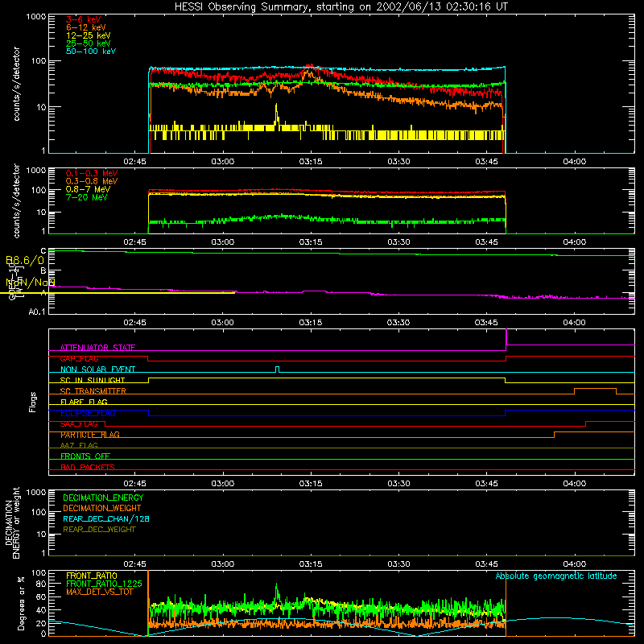Click the counts/s/detector title of top panel
The image size is (644, 644).
[x=16, y=84]
